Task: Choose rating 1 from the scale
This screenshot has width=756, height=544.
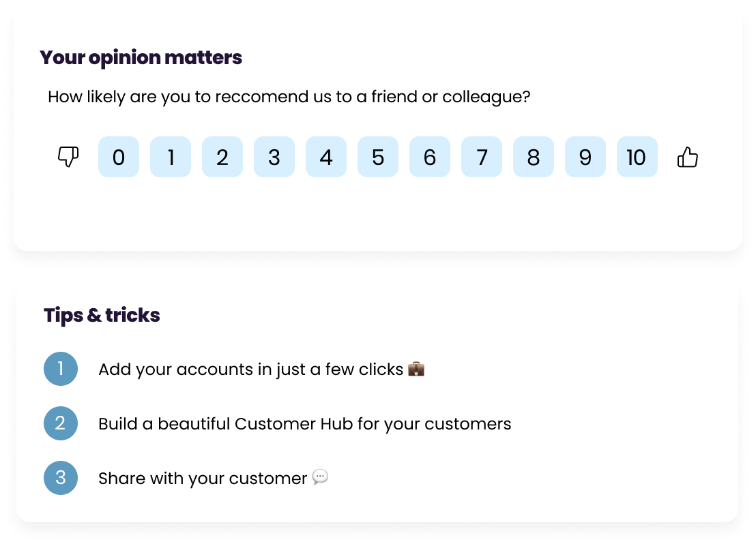Action: tap(171, 157)
